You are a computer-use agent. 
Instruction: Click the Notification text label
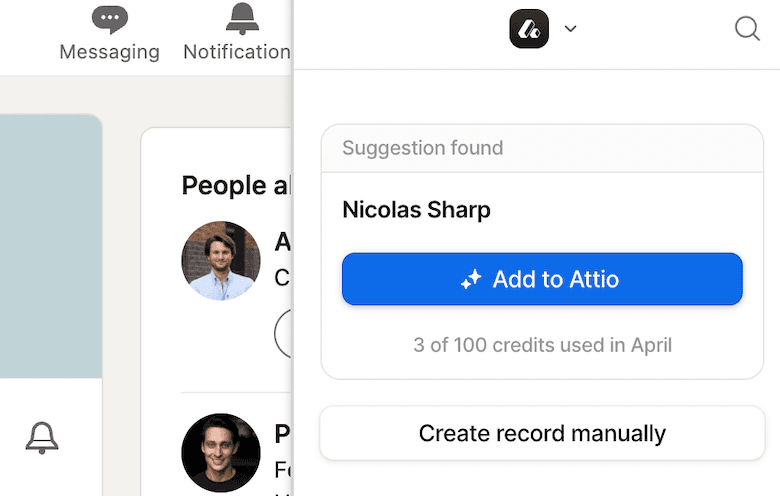237,52
